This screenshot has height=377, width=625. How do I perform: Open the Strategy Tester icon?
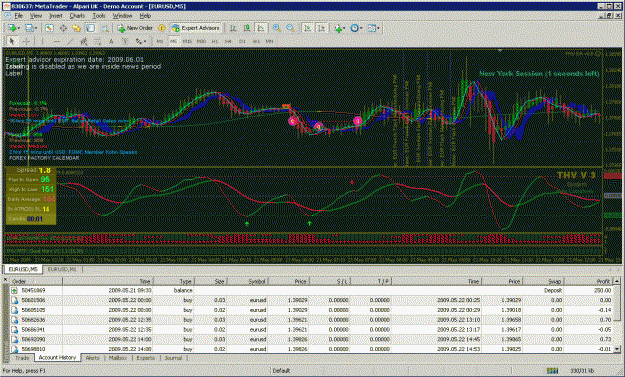point(104,28)
